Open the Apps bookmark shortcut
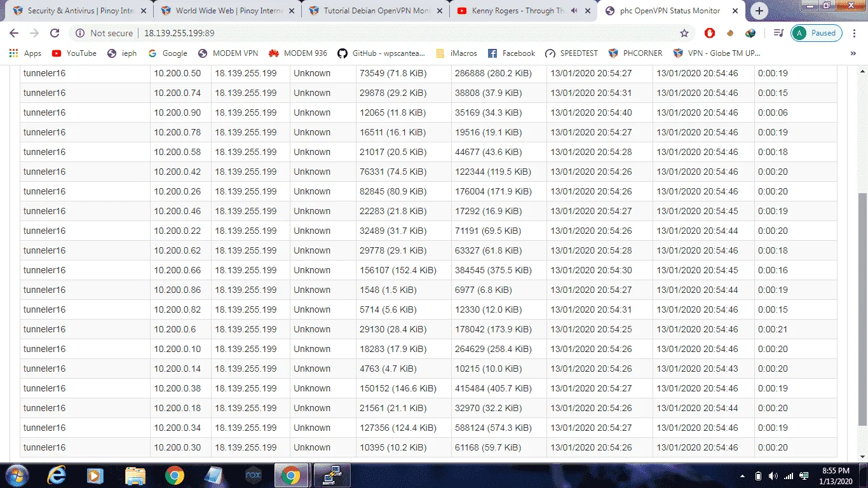The image size is (868, 488). coord(25,53)
